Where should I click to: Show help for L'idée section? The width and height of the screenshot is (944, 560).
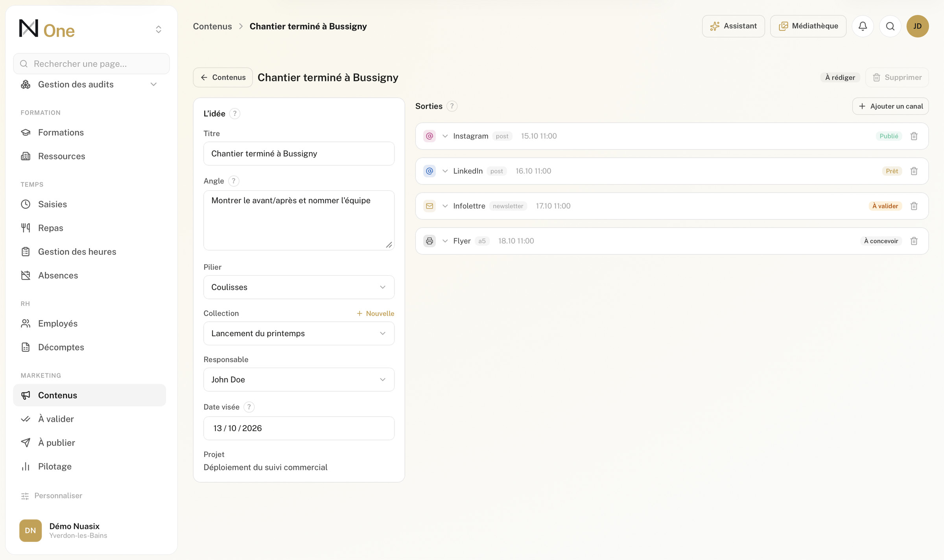pos(235,114)
